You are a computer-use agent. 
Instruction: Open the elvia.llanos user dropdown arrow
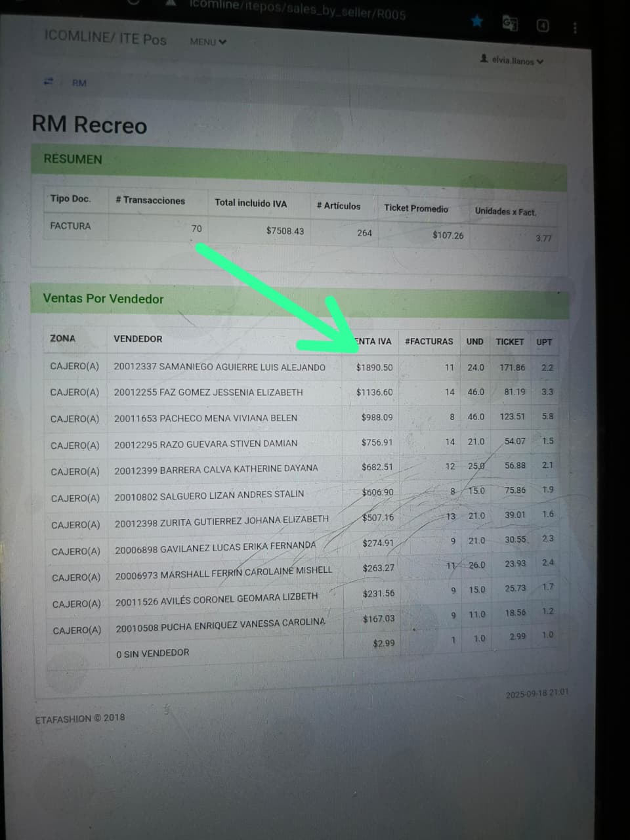point(540,62)
